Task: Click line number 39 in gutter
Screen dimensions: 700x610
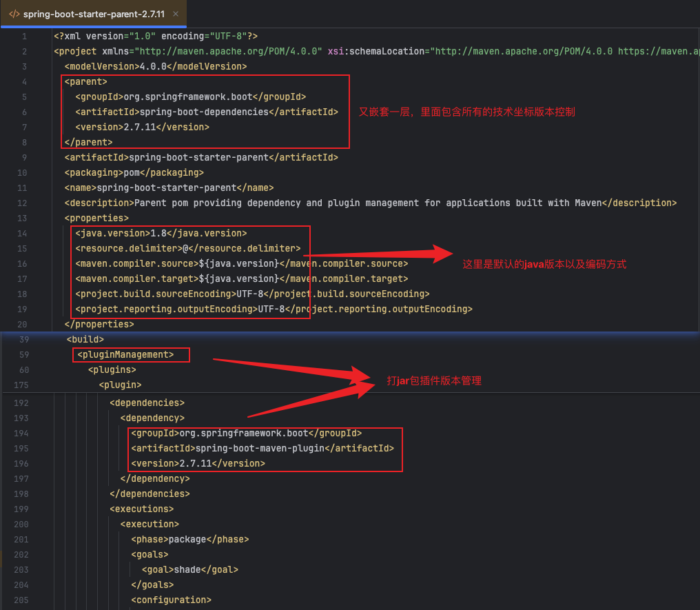Action: pos(24,339)
